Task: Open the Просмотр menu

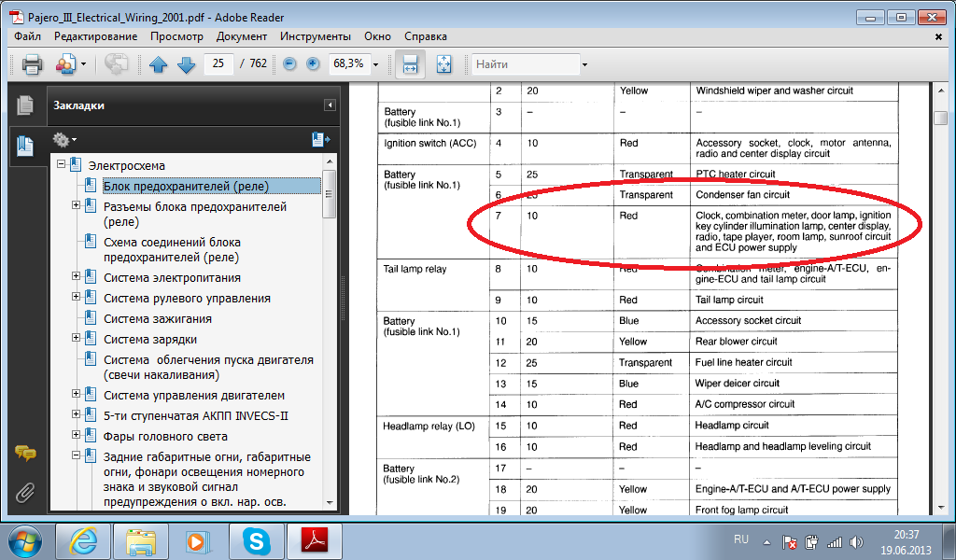Action: point(176,36)
